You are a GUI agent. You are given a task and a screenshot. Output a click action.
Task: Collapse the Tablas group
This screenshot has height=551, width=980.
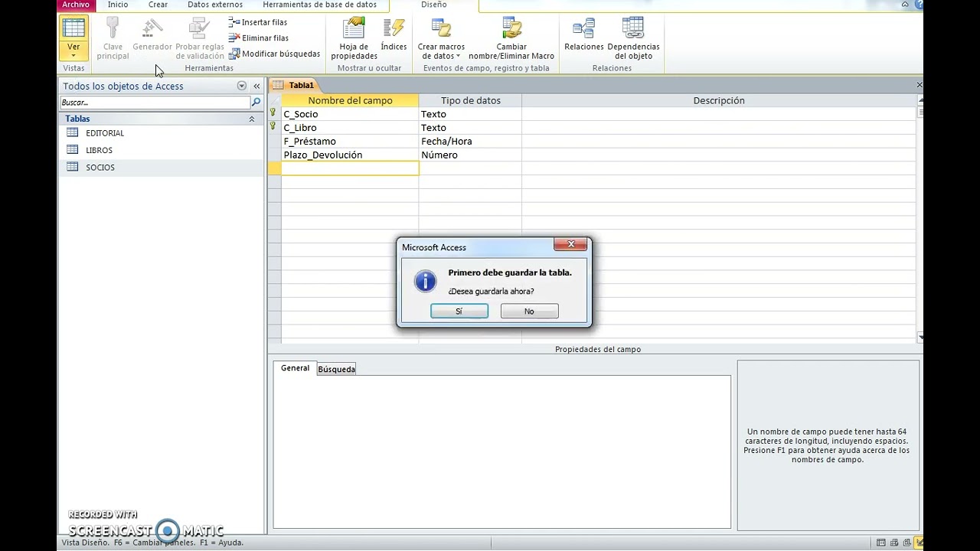pos(251,119)
